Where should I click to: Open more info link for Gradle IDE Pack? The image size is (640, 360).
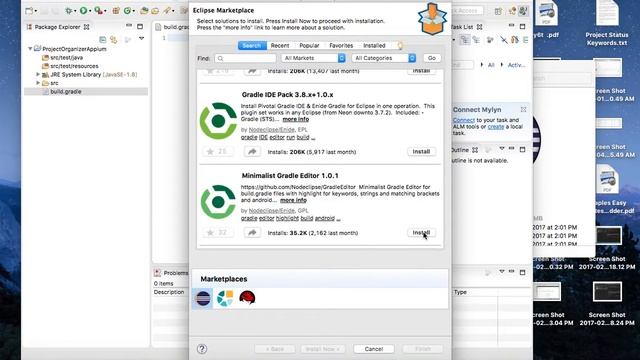[x=296, y=119]
